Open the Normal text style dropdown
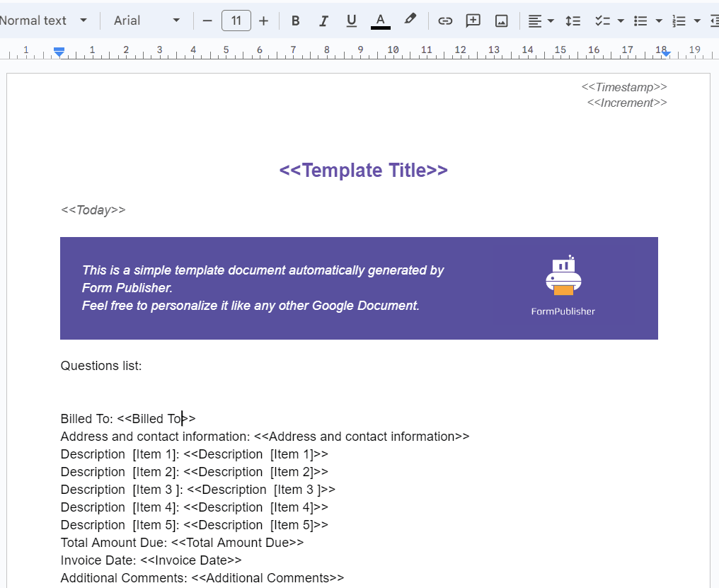 (x=45, y=21)
